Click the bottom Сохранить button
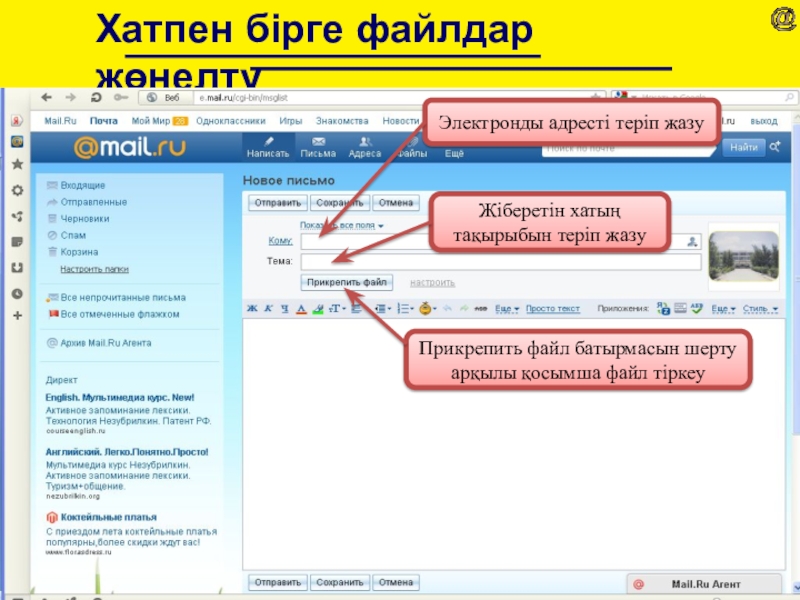The image size is (800, 600). (340, 582)
